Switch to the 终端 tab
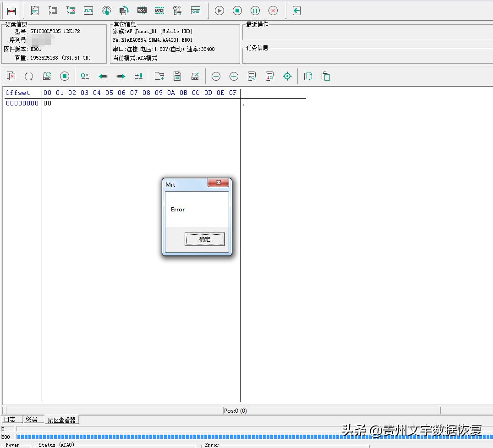The height and width of the screenshot is (448, 493). click(32, 419)
